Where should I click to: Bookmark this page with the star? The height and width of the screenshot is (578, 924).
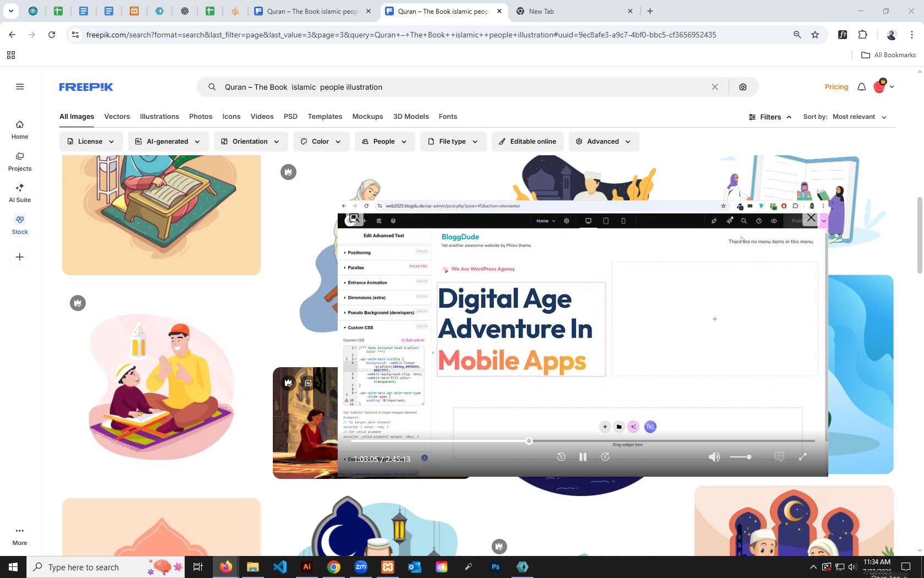pyautogui.click(x=815, y=35)
